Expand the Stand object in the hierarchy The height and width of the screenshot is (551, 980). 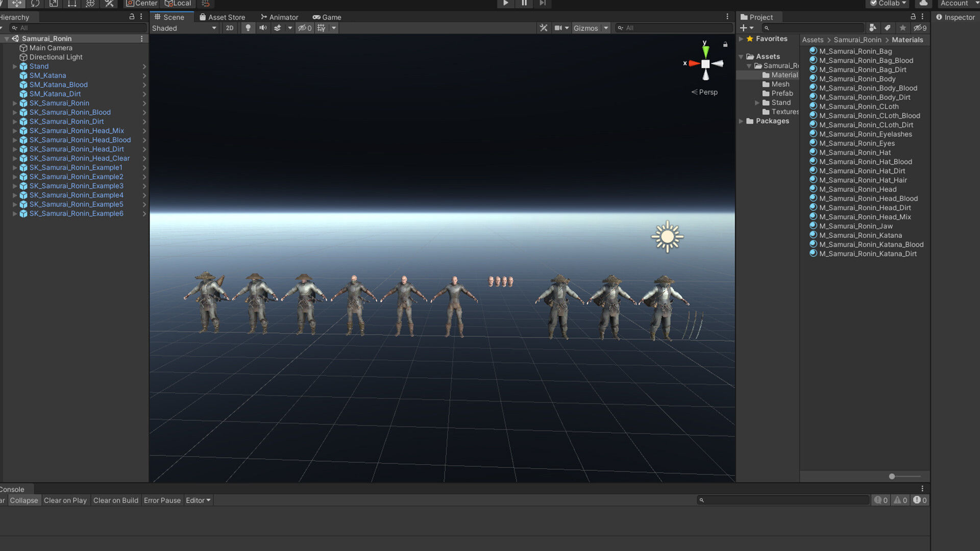(x=15, y=66)
